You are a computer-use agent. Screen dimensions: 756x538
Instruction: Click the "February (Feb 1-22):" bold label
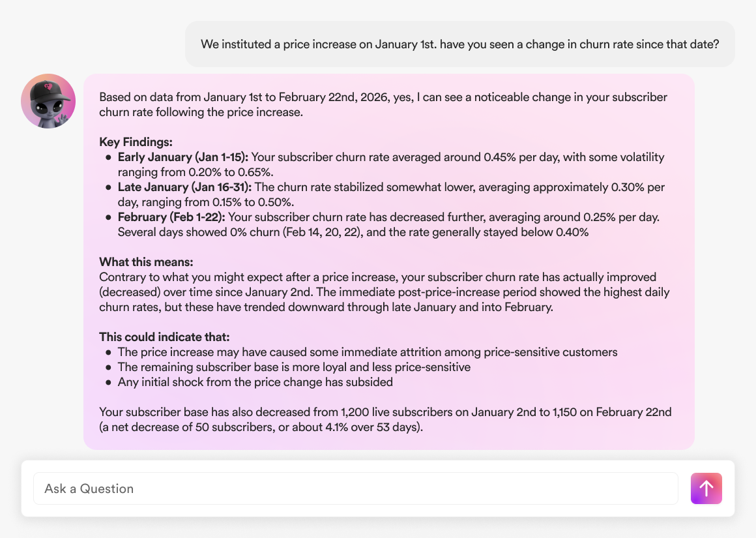pos(171,217)
